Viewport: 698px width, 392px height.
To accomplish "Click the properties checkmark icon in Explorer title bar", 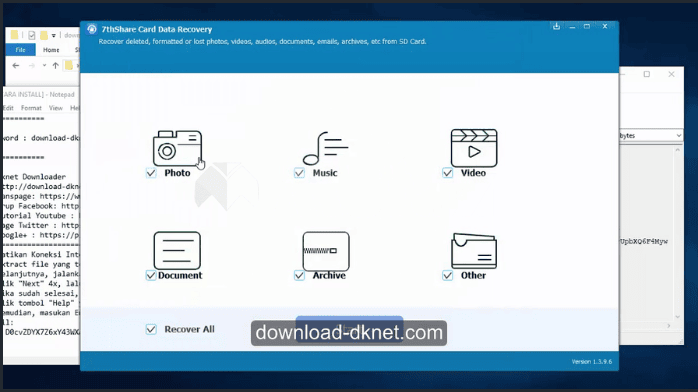I will pos(32,35).
